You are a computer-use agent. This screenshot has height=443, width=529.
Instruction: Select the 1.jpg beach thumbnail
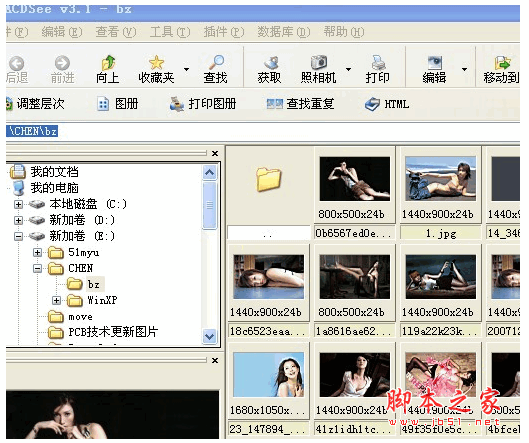(441, 179)
